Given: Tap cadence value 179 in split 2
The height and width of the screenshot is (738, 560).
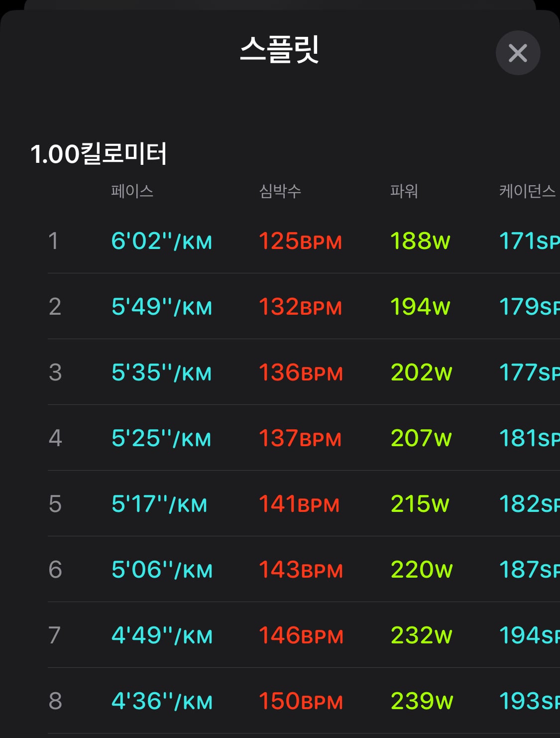Looking at the screenshot, I should click(x=529, y=307).
